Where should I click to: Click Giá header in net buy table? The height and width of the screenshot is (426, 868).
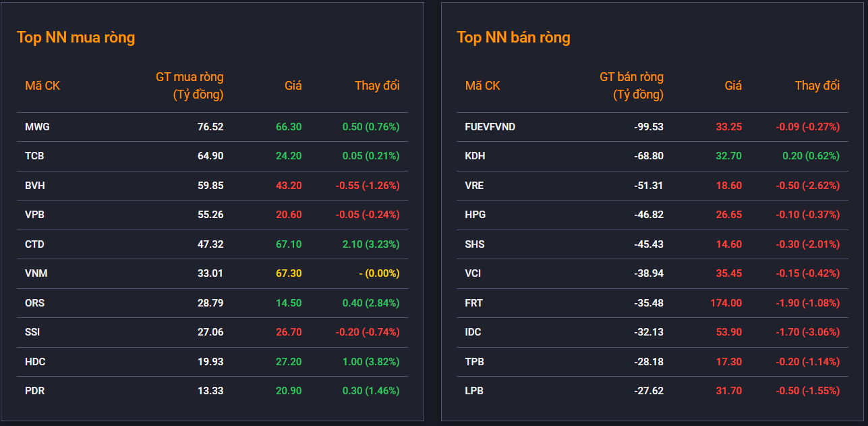tap(293, 86)
